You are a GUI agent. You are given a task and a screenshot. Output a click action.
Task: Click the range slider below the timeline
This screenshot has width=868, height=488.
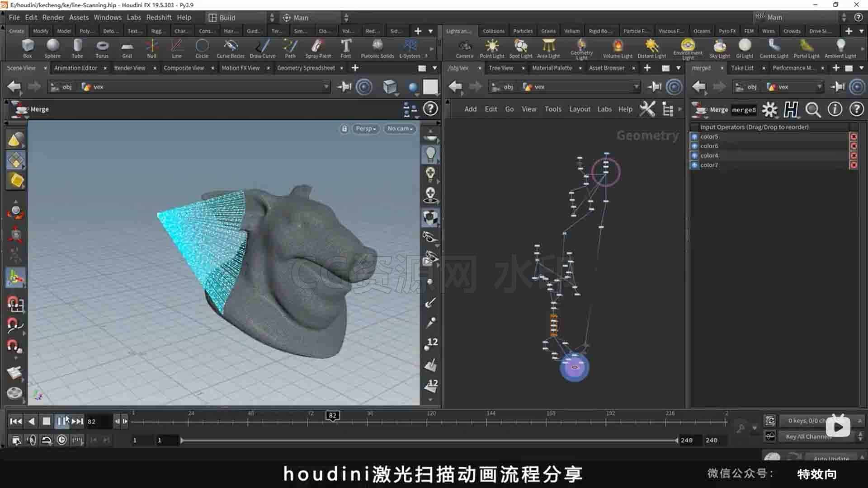pyautogui.click(x=429, y=440)
